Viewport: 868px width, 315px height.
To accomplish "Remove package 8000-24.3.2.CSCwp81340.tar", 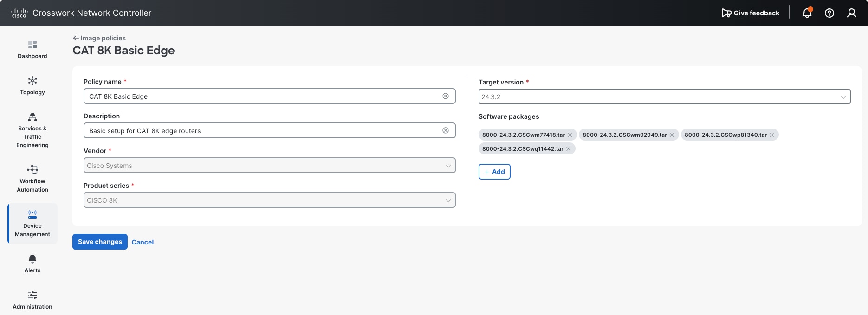I will click(x=772, y=135).
